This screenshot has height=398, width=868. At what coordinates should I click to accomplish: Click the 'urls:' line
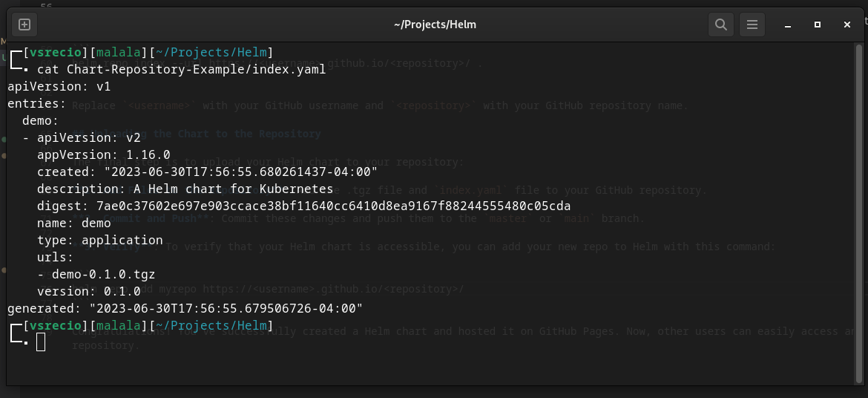coord(56,257)
